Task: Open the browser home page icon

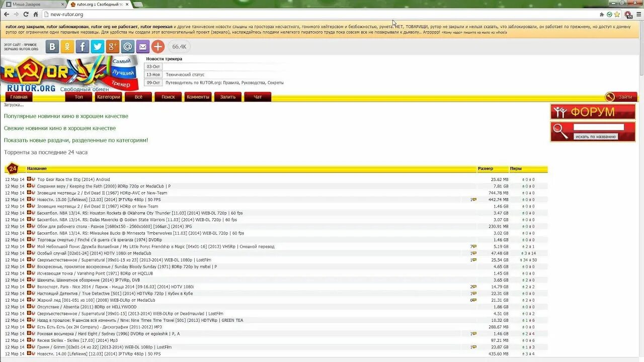Action: click(x=35, y=14)
